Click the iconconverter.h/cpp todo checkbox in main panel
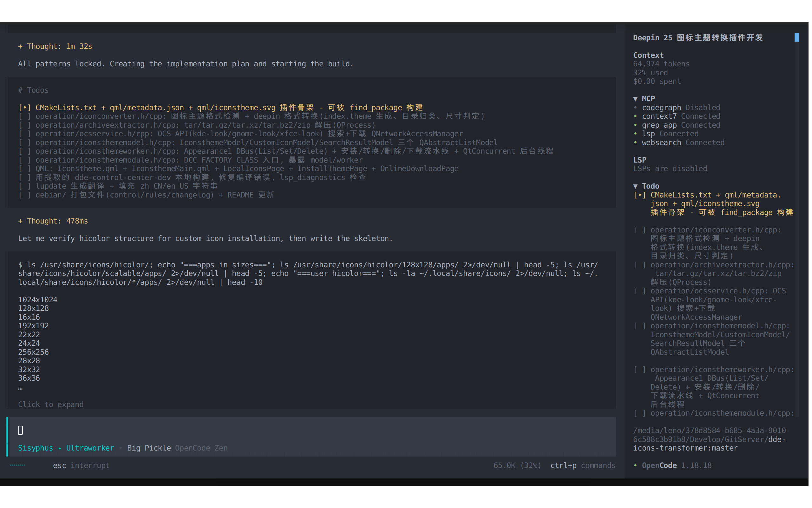The width and height of the screenshot is (812, 508). pyautogui.click(x=24, y=116)
